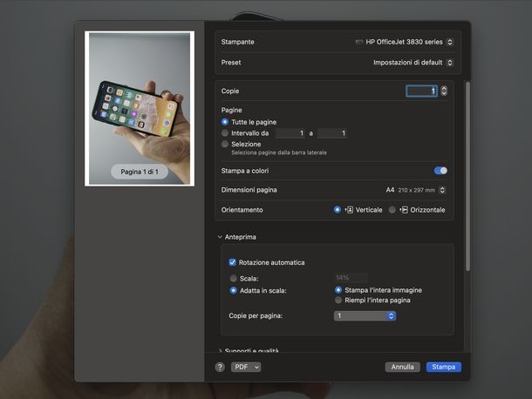532x399 pixels.
Task: Choose the Riempi l'intera pagina option
Action: (338, 300)
